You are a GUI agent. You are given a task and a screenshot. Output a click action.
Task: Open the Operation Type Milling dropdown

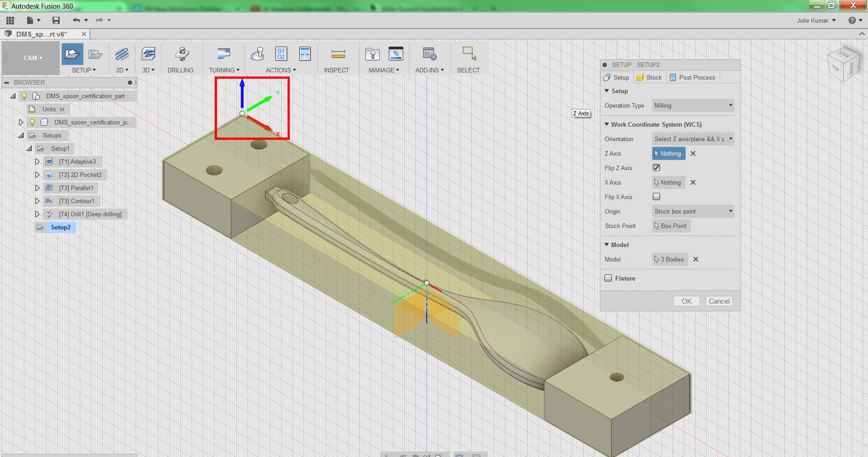tap(693, 105)
